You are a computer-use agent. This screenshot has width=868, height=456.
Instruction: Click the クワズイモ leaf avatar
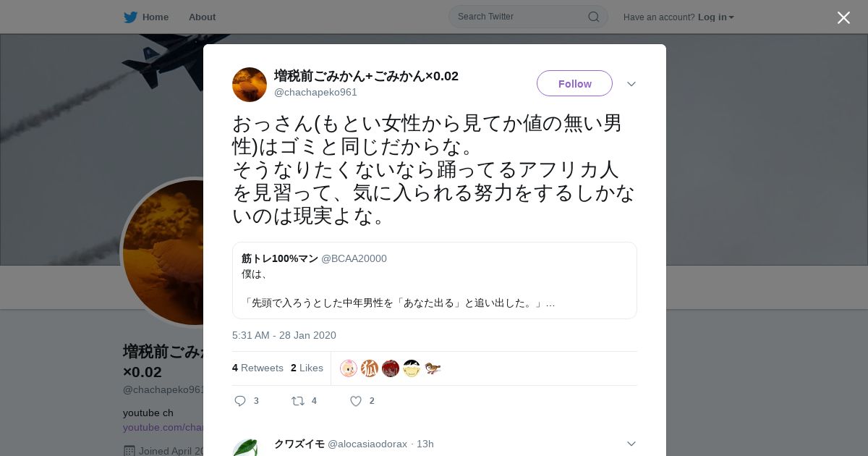tap(246, 448)
